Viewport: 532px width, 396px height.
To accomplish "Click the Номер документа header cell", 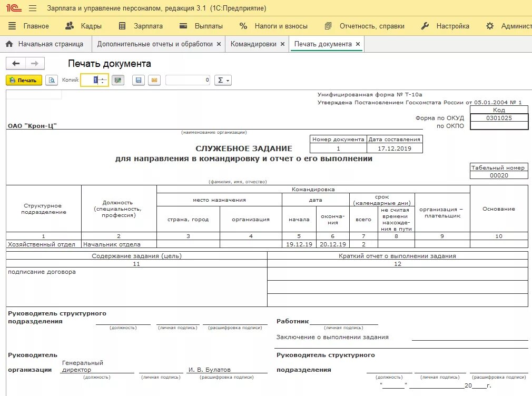I will coord(338,139).
